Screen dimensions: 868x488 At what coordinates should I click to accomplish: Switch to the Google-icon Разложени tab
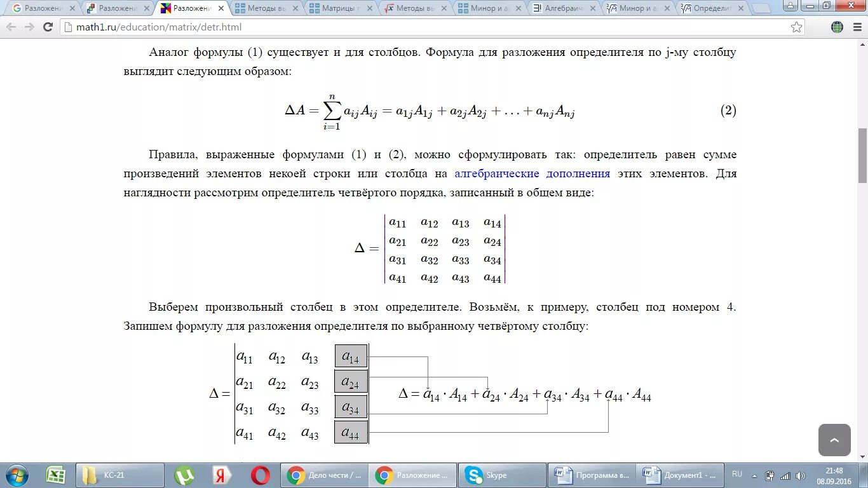pyautogui.click(x=43, y=9)
